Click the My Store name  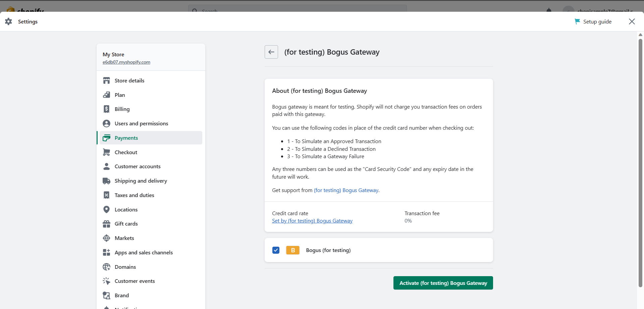tap(113, 54)
